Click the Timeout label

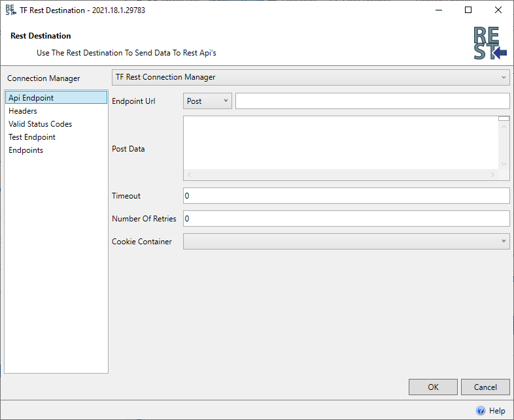point(126,196)
